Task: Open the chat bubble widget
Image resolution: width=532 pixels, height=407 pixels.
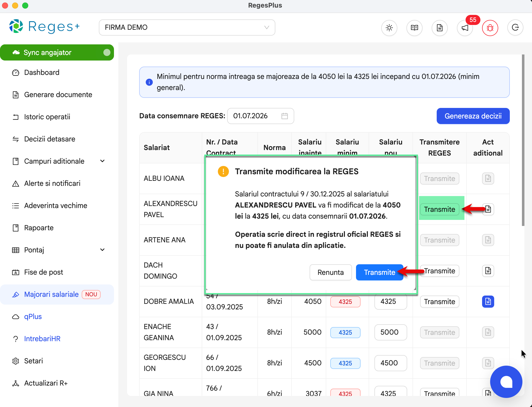Action: [x=506, y=382]
